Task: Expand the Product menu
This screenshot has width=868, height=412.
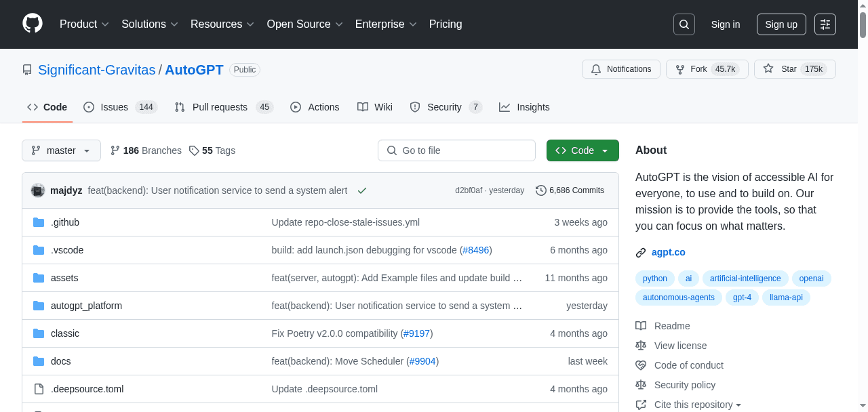Action: coord(84,24)
